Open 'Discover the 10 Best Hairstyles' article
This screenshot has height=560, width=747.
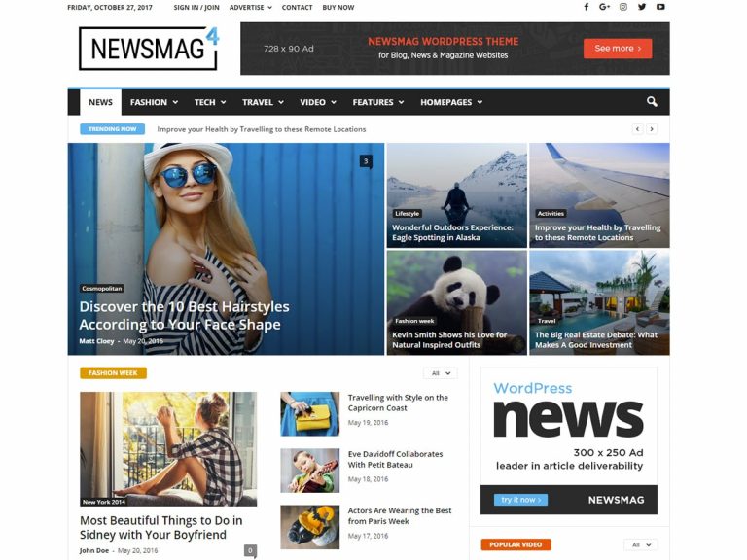coord(185,315)
